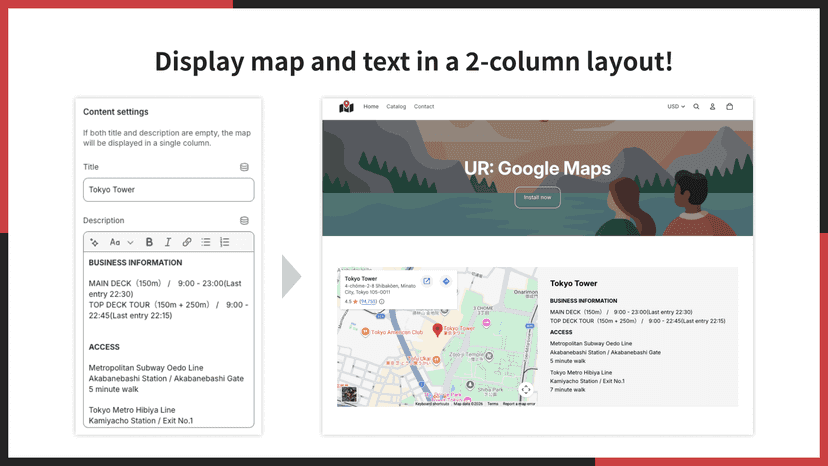Open the text style Aa dropdown
This screenshot has height=466, width=828.
pos(121,242)
